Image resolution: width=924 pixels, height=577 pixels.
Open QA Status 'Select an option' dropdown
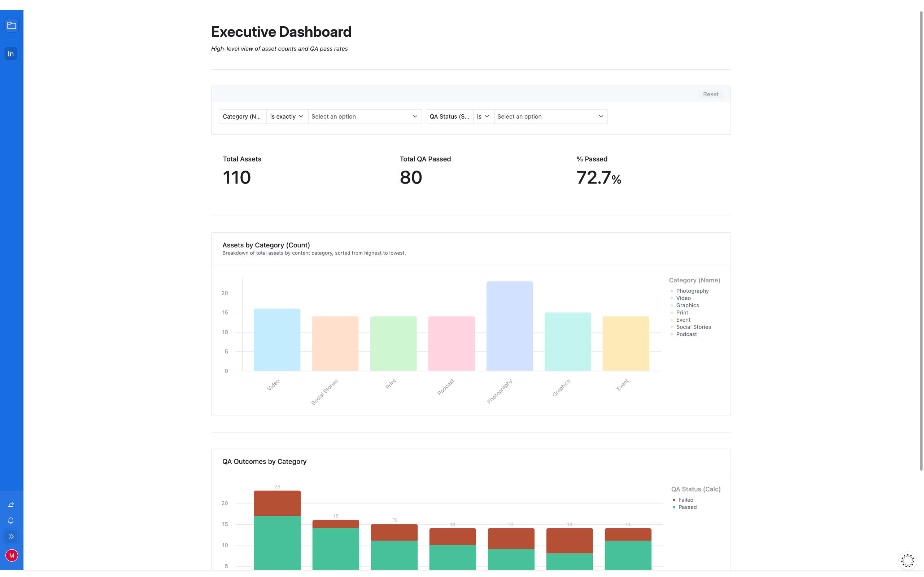point(550,116)
